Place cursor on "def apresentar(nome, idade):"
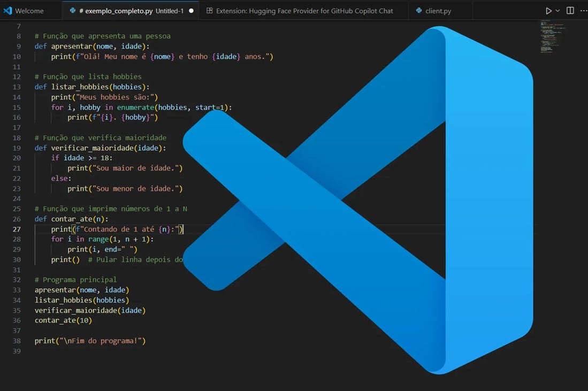The height and width of the screenshot is (391, 588). click(x=92, y=47)
